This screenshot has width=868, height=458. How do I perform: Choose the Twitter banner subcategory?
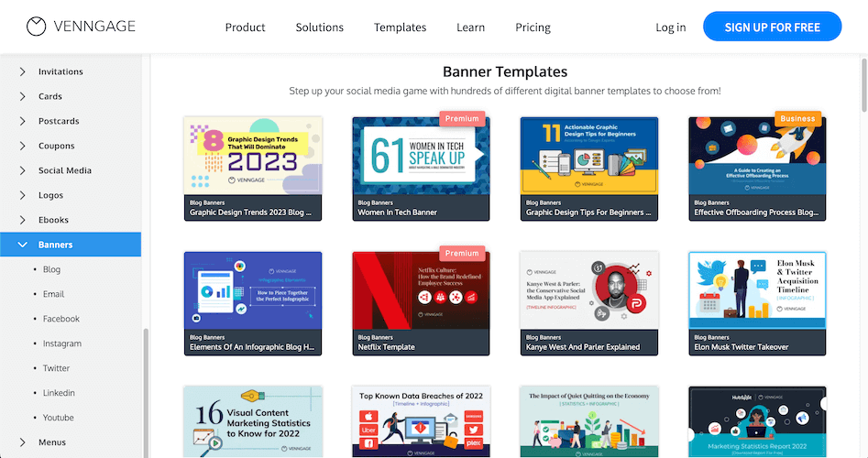pos(56,368)
